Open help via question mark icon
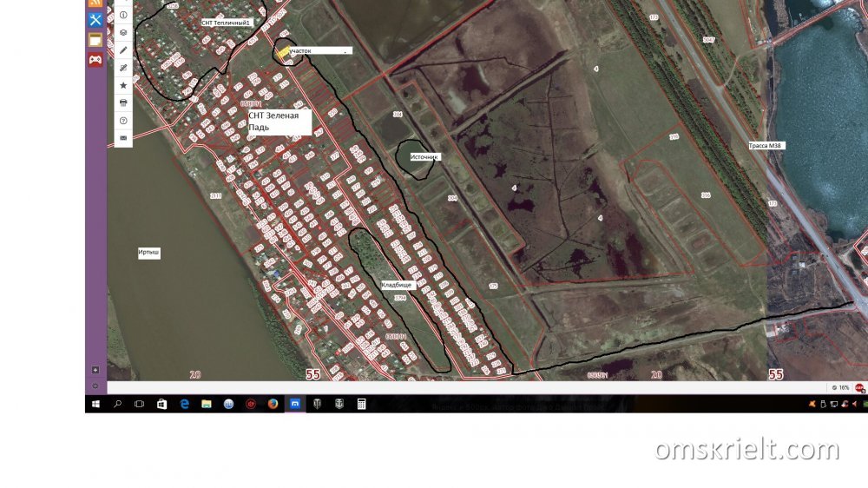This screenshot has height=488, width=868. tap(123, 121)
